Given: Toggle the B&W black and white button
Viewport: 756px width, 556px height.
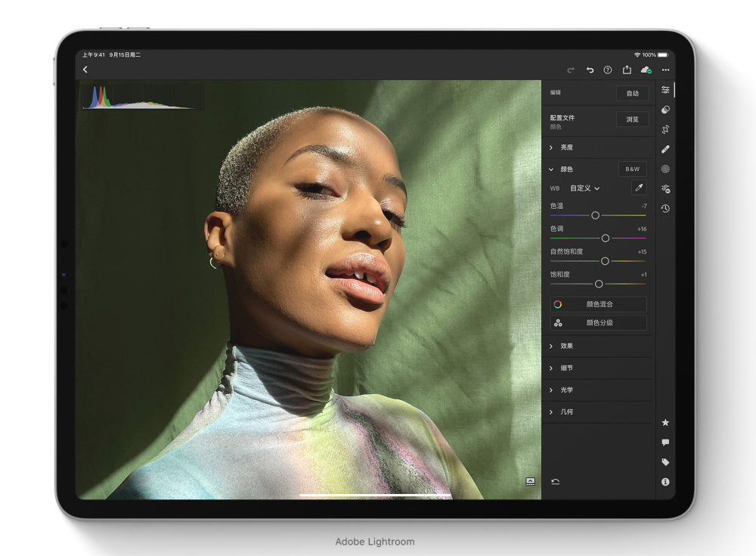Looking at the screenshot, I should pos(633,169).
